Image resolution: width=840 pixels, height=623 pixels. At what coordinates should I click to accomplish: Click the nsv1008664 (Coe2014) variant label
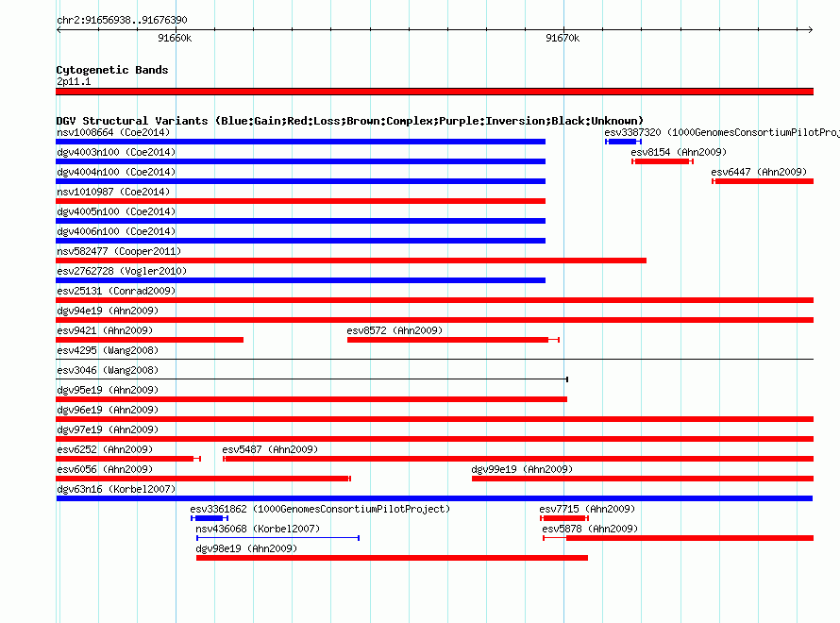[x=113, y=132]
